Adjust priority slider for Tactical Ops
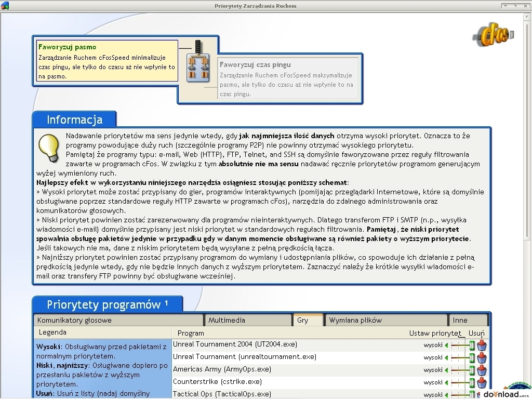532x399 pixels. [x=463, y=395]
